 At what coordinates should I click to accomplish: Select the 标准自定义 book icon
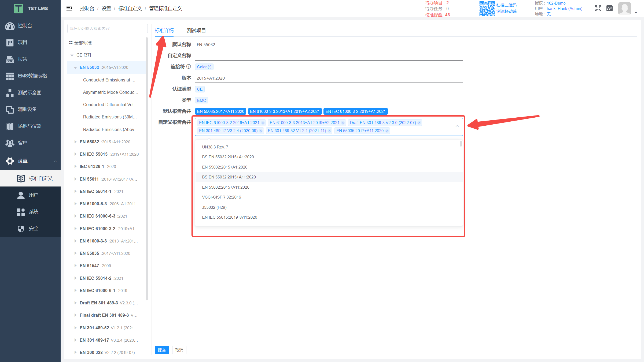tap(21, 178)
